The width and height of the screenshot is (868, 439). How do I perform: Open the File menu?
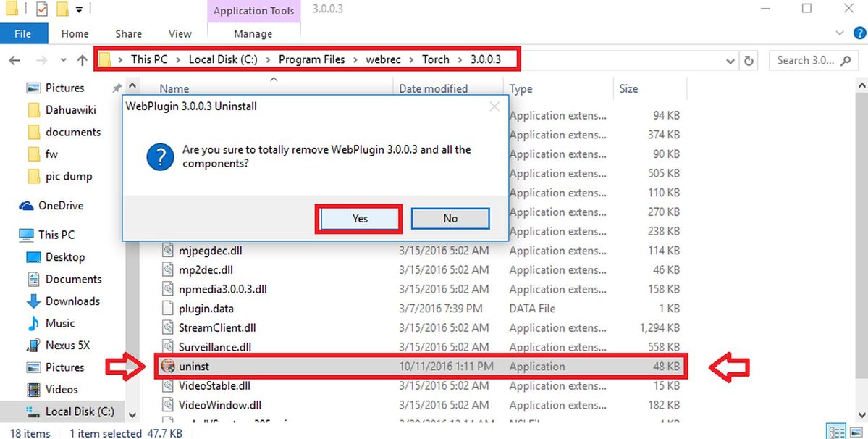click(x=22, y=34)
